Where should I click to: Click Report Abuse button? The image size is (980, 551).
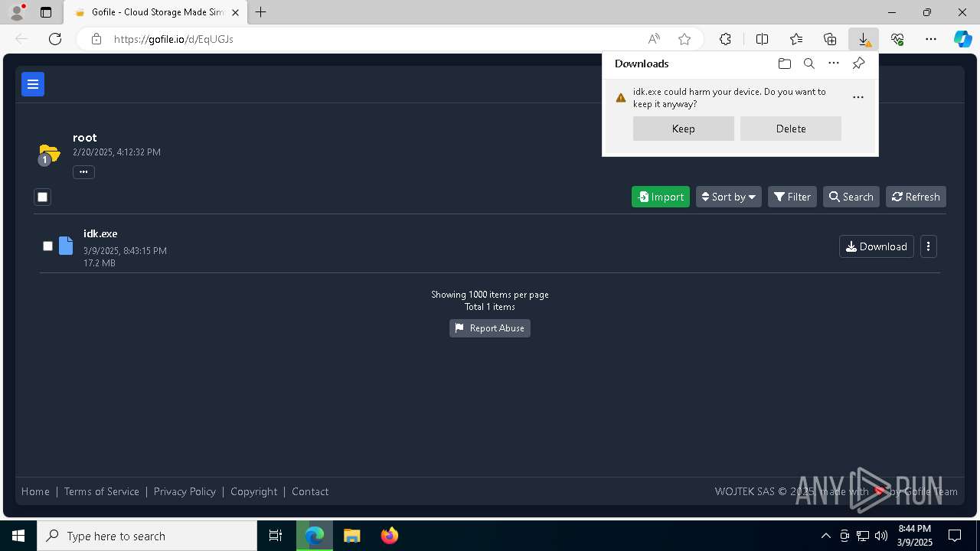click(490, 328)
